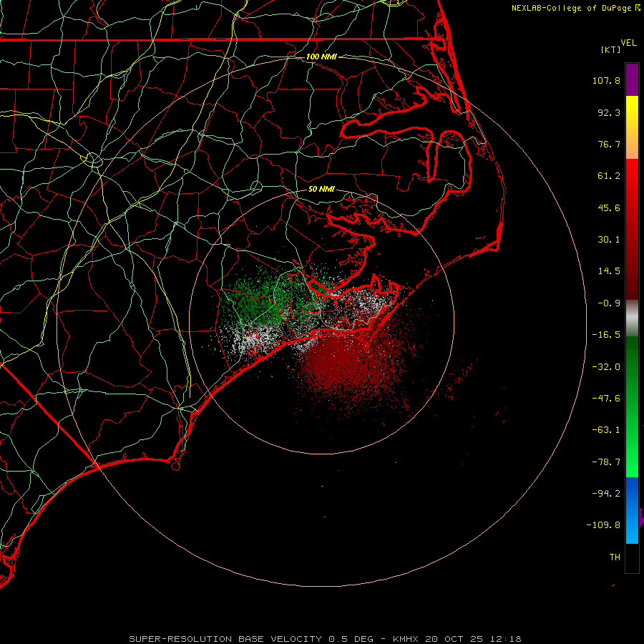Click the VEL legend title

pos(628,43)
